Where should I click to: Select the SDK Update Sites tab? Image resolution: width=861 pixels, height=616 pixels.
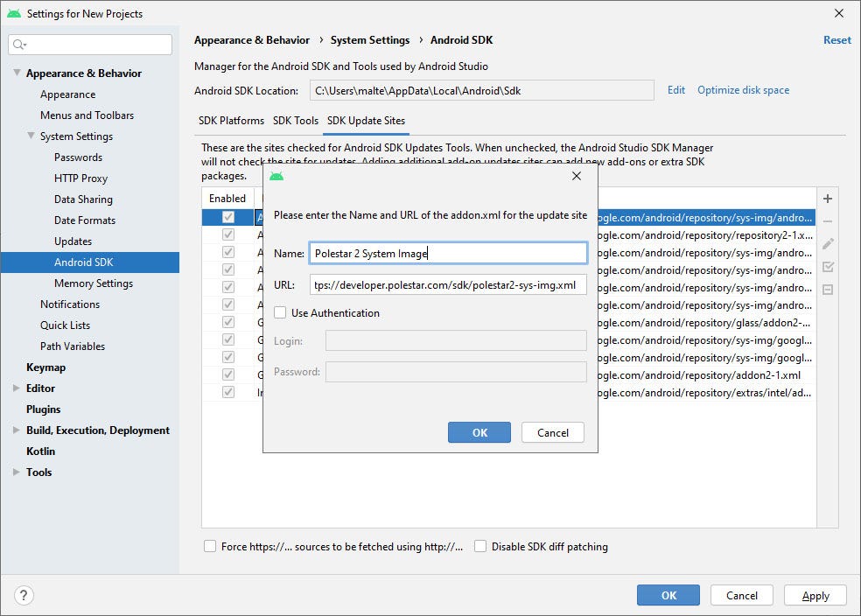tap(367, 121)
